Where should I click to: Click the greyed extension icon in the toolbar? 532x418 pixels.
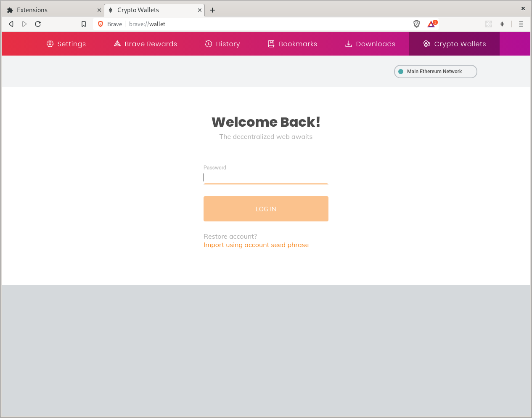(x=489, y=24)
